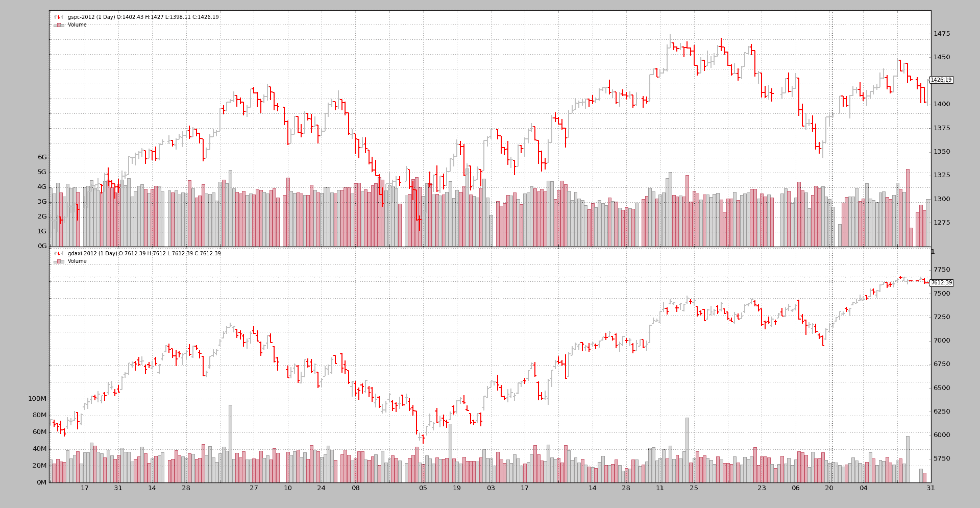Click the 6G volume axis label
980x508 pixels.
pyautogui.click(x=42, y=157)
